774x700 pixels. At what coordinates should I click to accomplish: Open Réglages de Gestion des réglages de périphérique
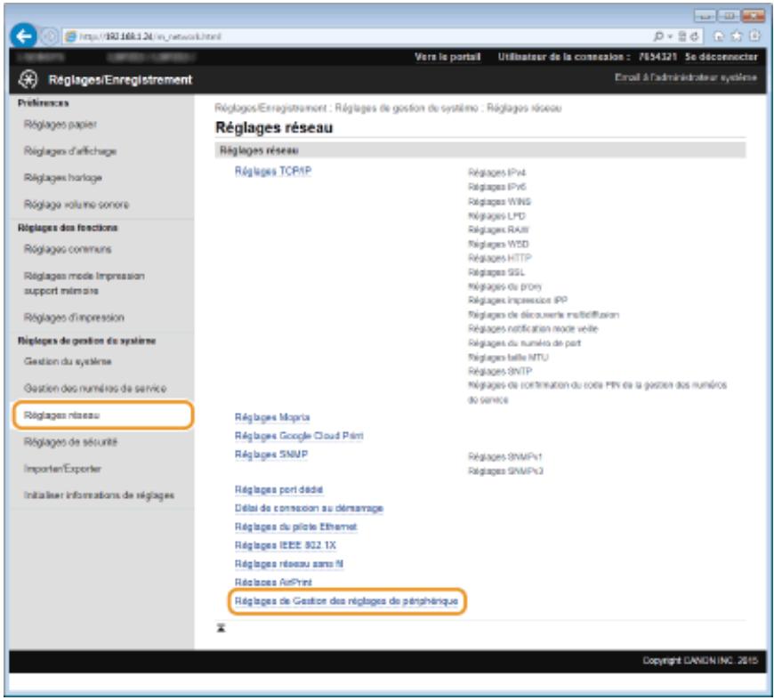[x=347, y=600]
